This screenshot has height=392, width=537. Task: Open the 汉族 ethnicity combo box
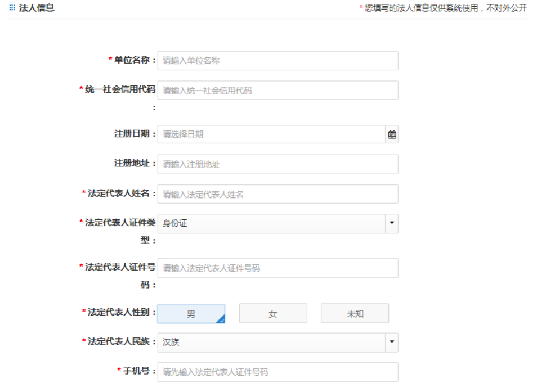(278, 343)
